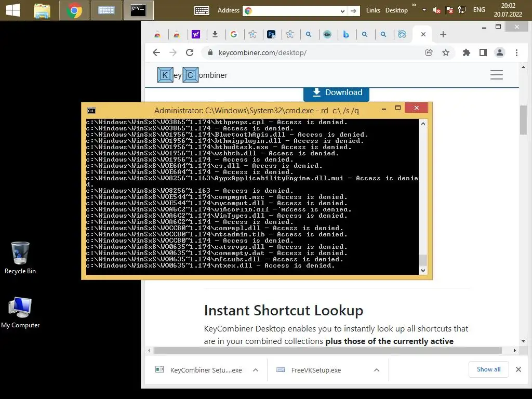The width and height of the screenshot is (532, 399).
Task: Close the downloads bar
Action: [x=518, y=369]
